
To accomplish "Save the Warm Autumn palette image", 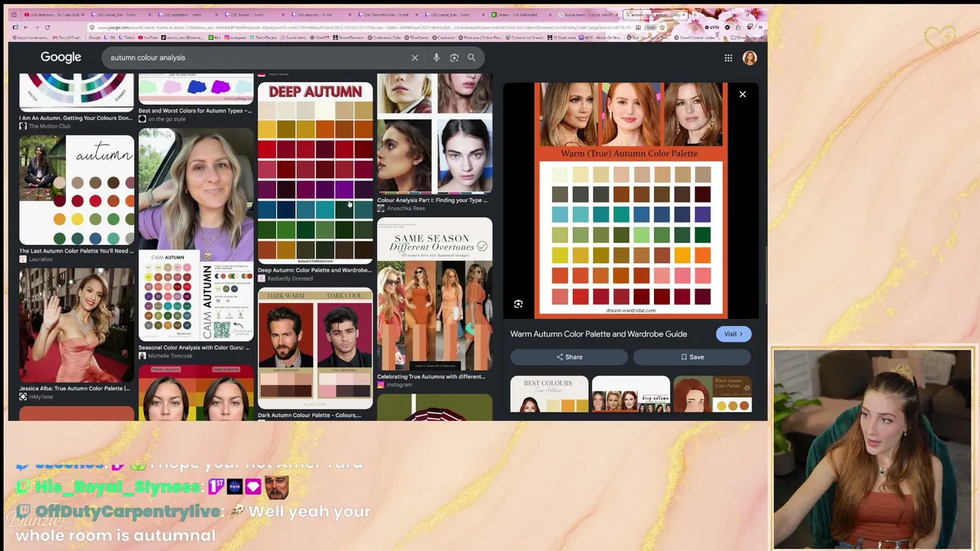I will [x=691, y=357].
